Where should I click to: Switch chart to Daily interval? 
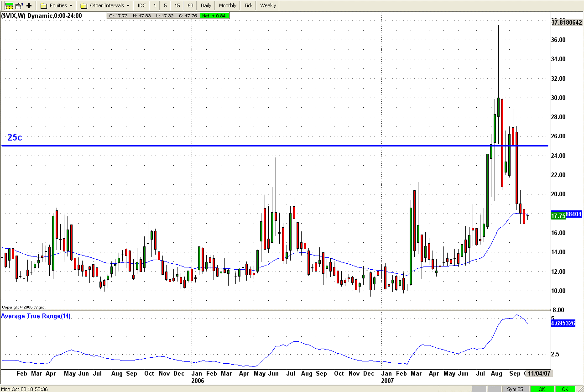click(206, 5)
